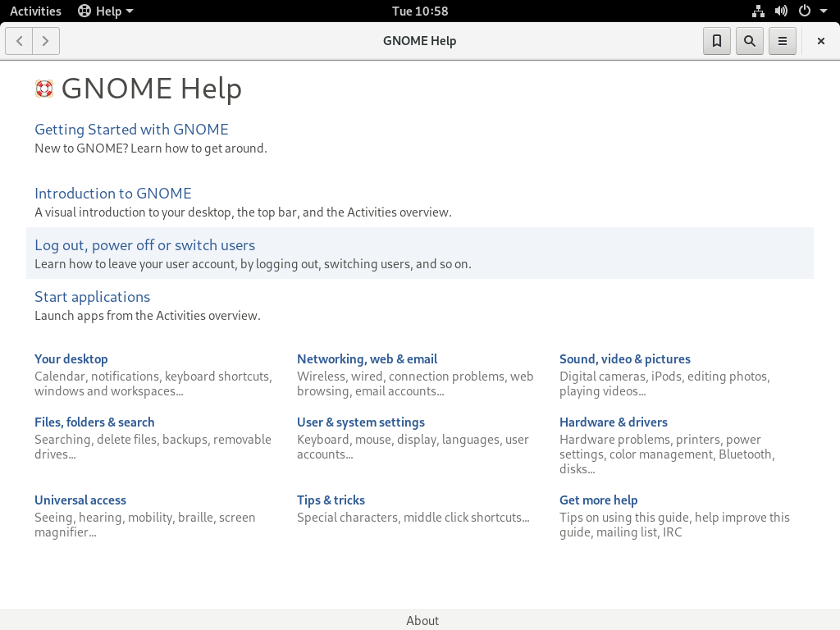Open the hamburger menu in header bar
The width and height of the screenshot is (840, 630).
coord(782,41)
